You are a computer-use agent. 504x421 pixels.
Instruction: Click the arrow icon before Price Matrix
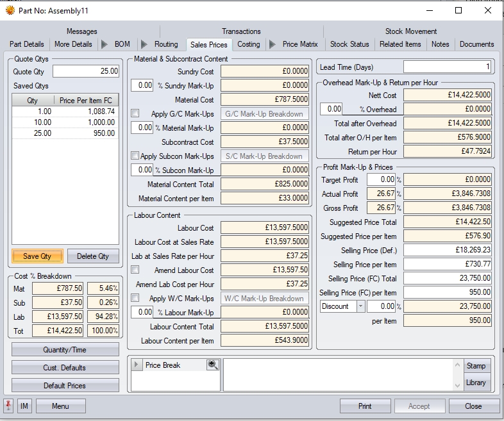click(272, 44)
